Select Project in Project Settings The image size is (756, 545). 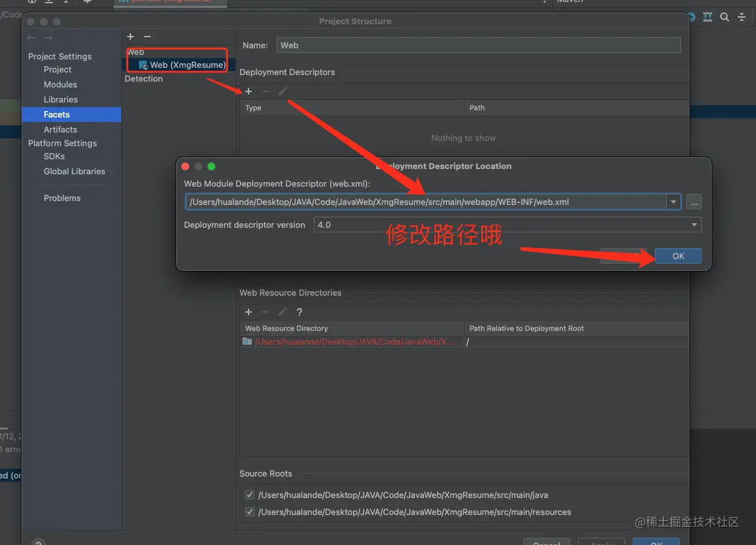point(57,69)
